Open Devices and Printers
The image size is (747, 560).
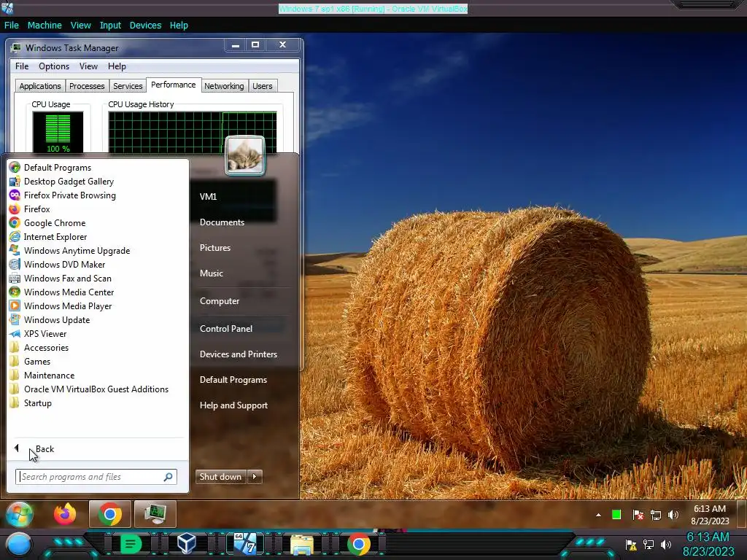(239, 354)
